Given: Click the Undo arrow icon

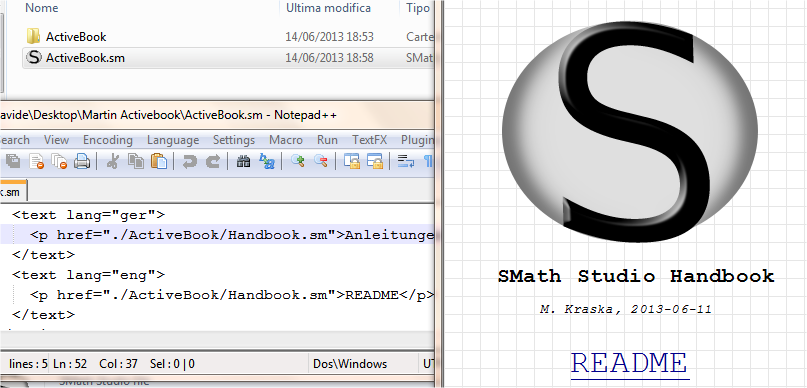Looking at the screenshot, I should tap(189, 162).
